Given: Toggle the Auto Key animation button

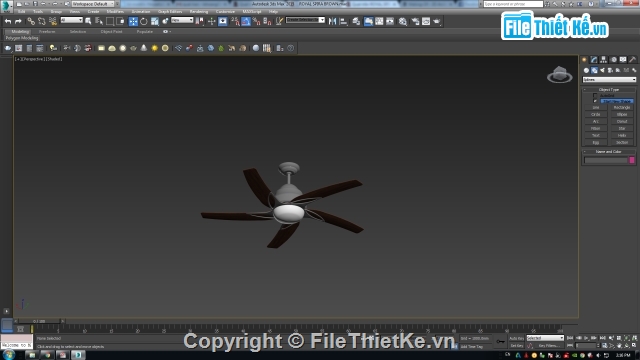Looking at the screenshot, I should (516, 338).
